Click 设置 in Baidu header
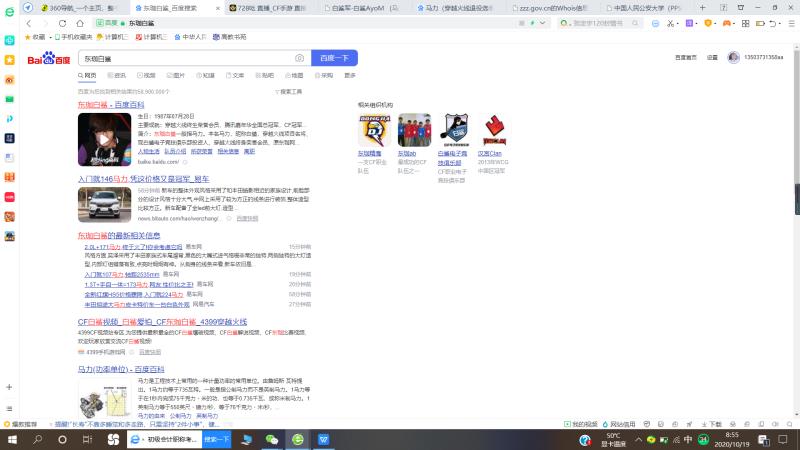 pyautogui.click(x=712, y=58)
